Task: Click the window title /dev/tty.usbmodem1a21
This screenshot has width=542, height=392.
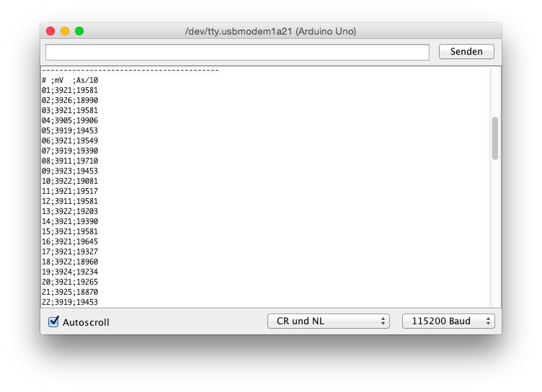Action: 270,32
